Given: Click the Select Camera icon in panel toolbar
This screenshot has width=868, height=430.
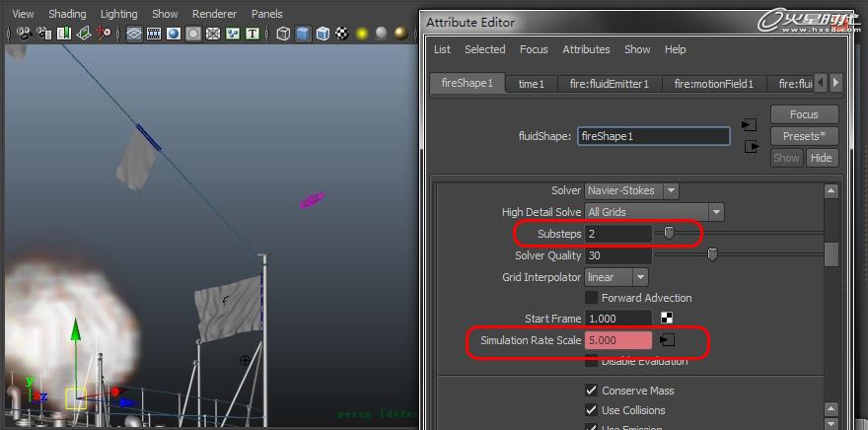Looking at the screenshot, I should [24, 35].
